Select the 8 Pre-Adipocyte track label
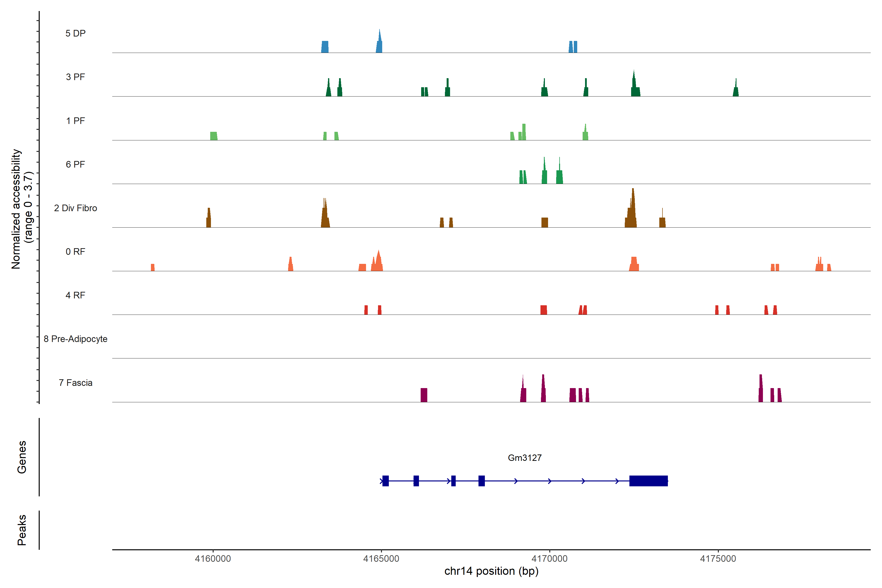This screenshot has height=588, width=882. tap(75, 339)
